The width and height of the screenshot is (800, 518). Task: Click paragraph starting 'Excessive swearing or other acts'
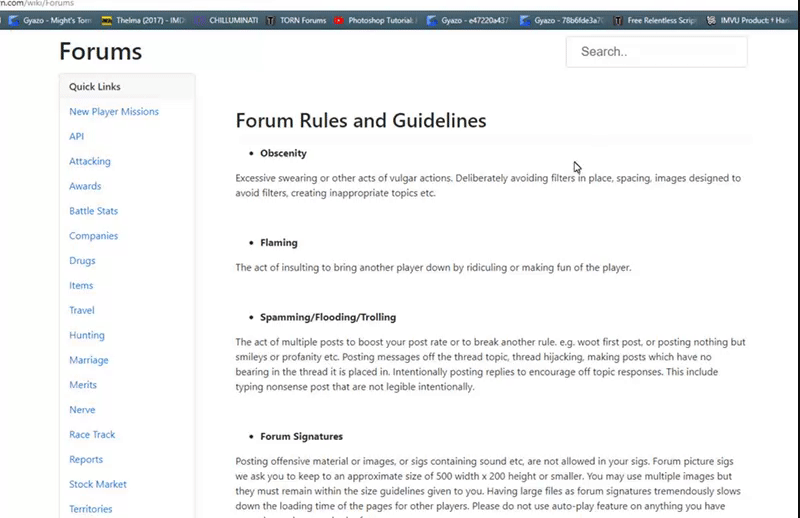coord(488,186)
